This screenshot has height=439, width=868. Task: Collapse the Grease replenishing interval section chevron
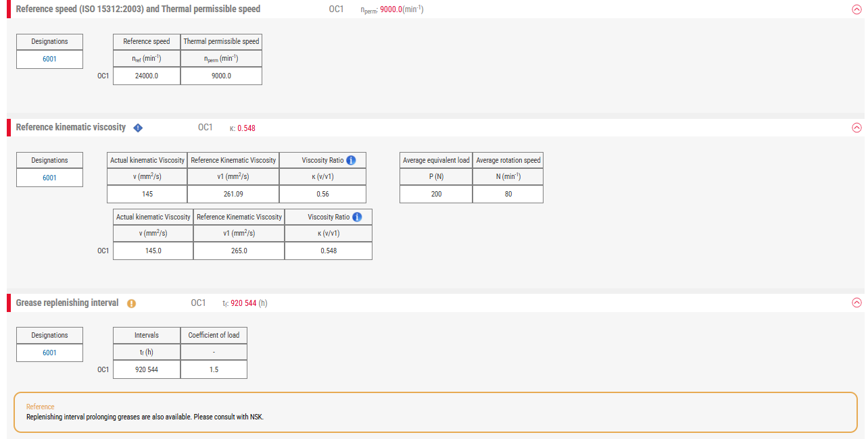tap(857, 303)
